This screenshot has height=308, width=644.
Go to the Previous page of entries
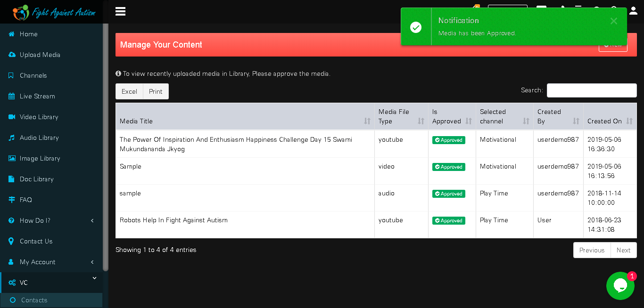click(x=592, y=250)
